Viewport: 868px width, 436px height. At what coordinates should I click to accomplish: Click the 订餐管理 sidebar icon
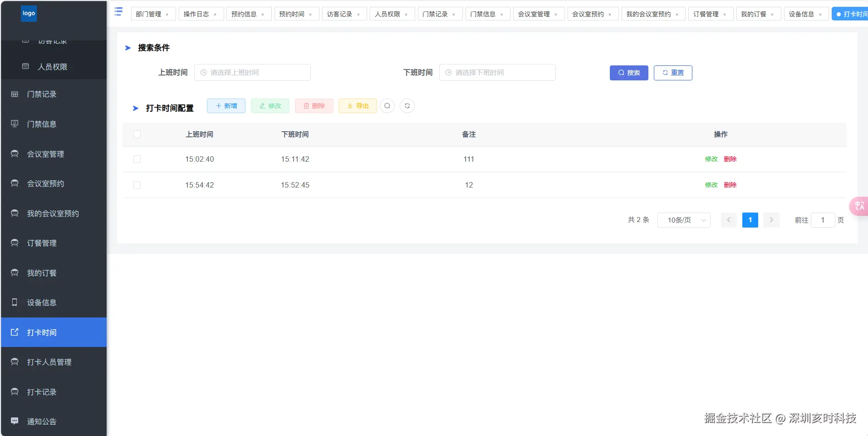pos(15,243)
